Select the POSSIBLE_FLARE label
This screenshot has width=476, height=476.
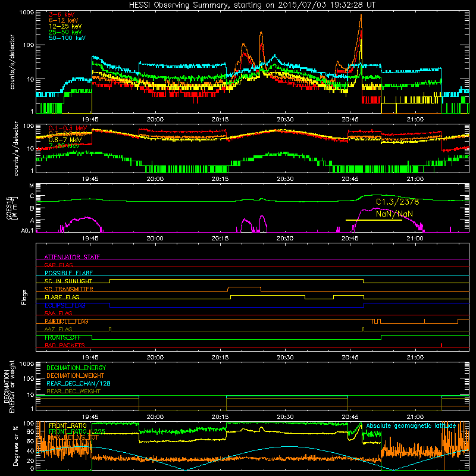pos(68,273)
